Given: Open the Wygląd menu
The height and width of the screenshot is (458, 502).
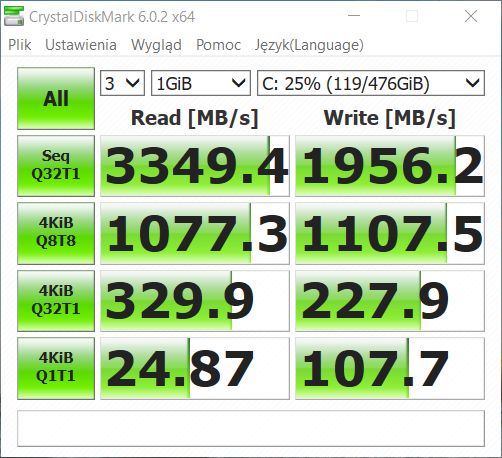Looking at the screenshot, I should point(156,45).
